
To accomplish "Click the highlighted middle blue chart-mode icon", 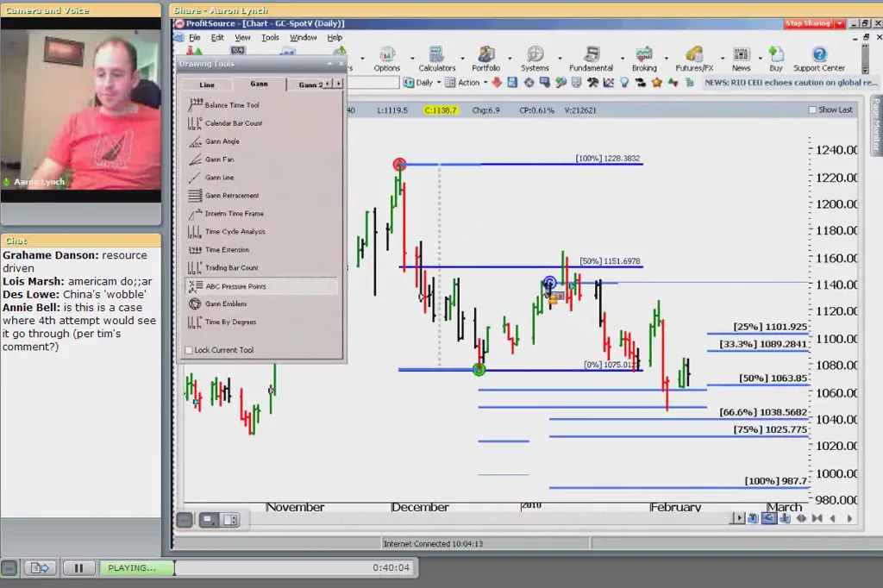I will 768,518.
